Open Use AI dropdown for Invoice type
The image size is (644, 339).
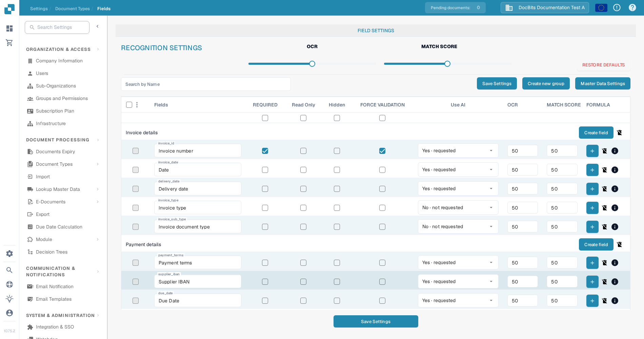pos(458,207)
